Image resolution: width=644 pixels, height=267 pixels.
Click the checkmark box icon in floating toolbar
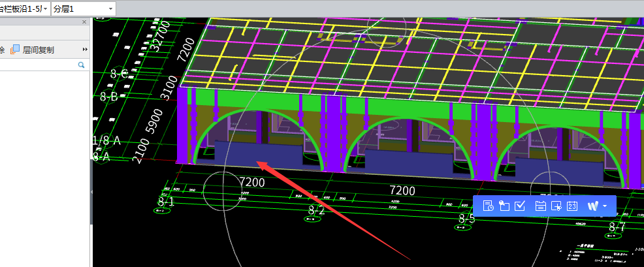coord(520,206)
